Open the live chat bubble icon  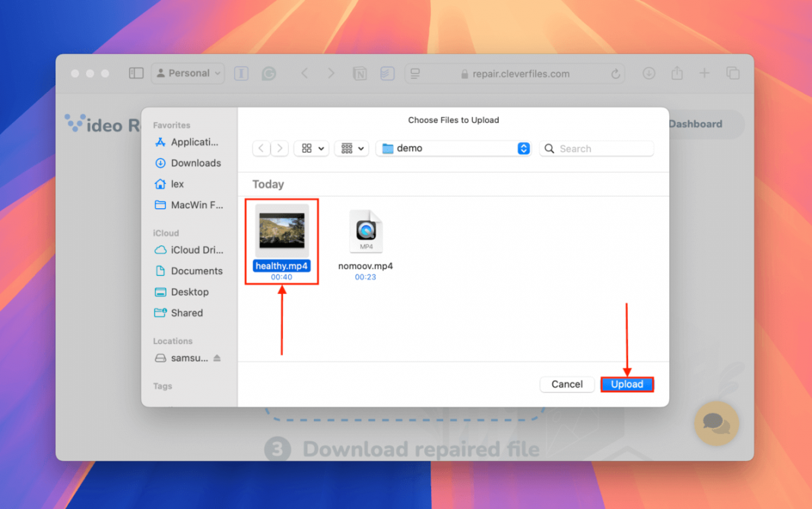point(716,422)
